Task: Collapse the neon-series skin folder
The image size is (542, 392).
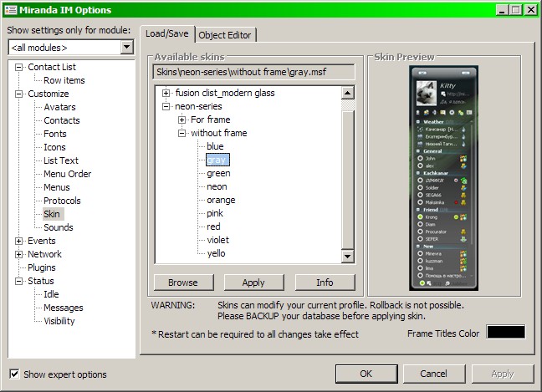Action: click(x=166, y=106)
